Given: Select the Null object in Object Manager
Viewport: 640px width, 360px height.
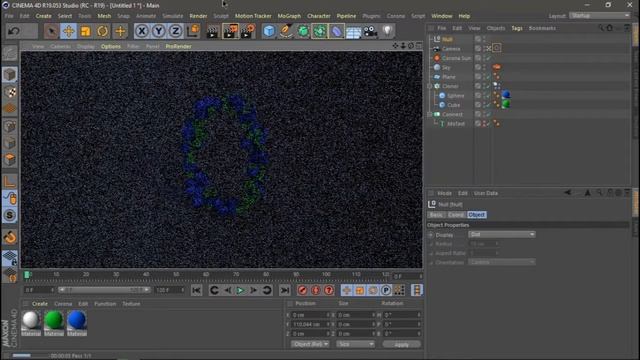Looking at the screenshot, I should 447,39.
